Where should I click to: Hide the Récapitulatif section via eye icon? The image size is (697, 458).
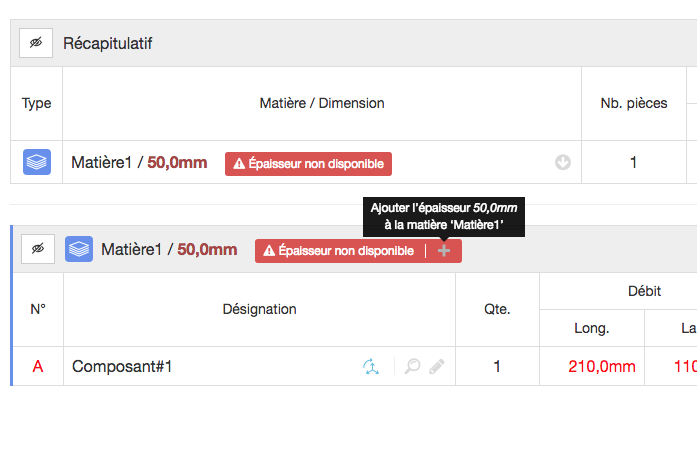click(36, 43)
